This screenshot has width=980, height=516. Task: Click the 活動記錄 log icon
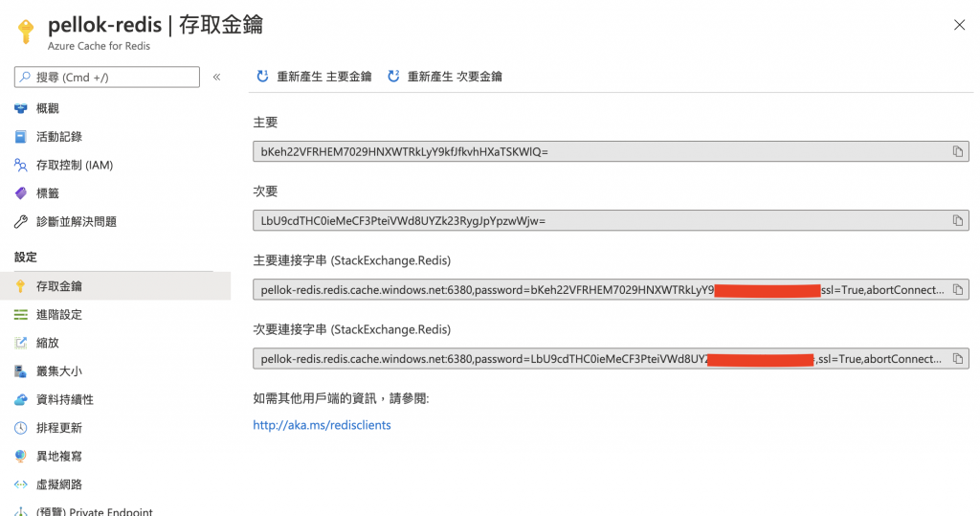[21, 136]
